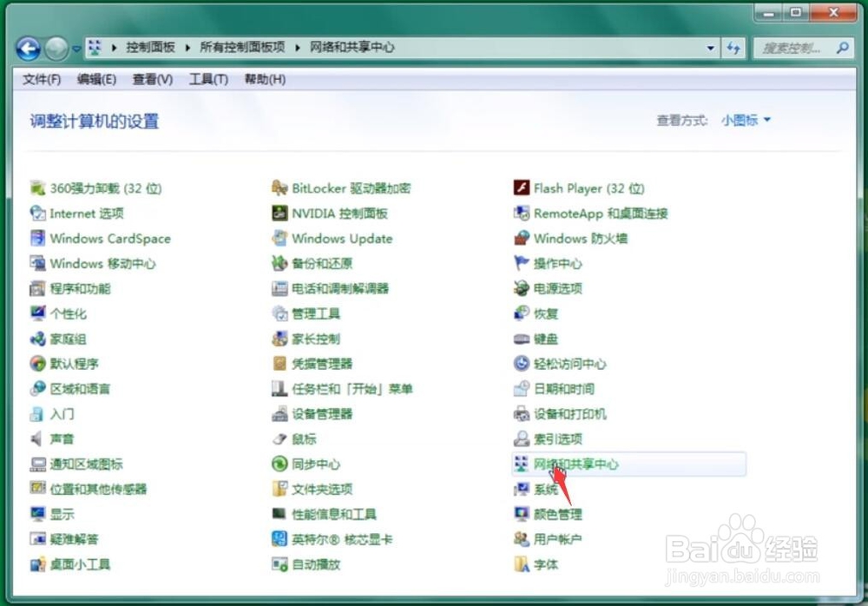
Task: Click the 字体 fonts icon
Action: coord(522,564)
